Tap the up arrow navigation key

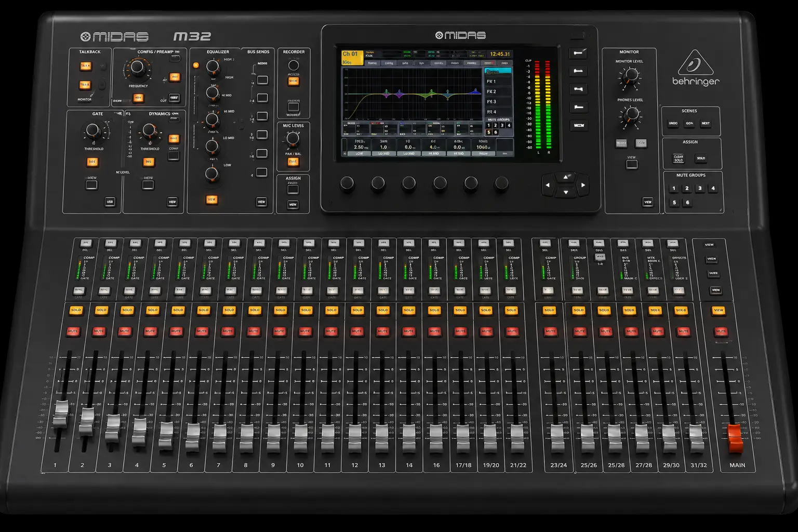point(566,177)
